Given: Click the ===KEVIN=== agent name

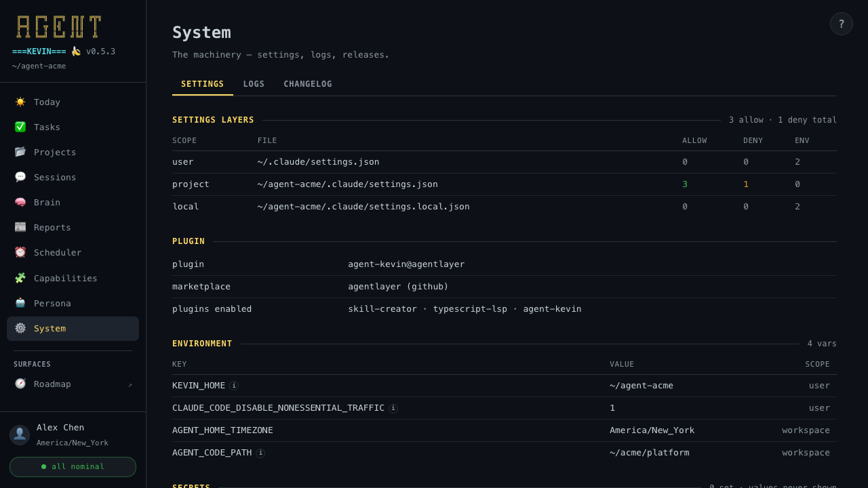Looking at the screenshot, I should pyautogui.click(x=39, y=52).
